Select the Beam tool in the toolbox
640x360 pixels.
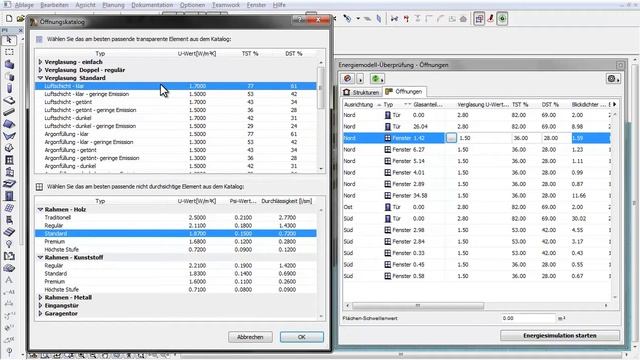(x=9, y=112)
